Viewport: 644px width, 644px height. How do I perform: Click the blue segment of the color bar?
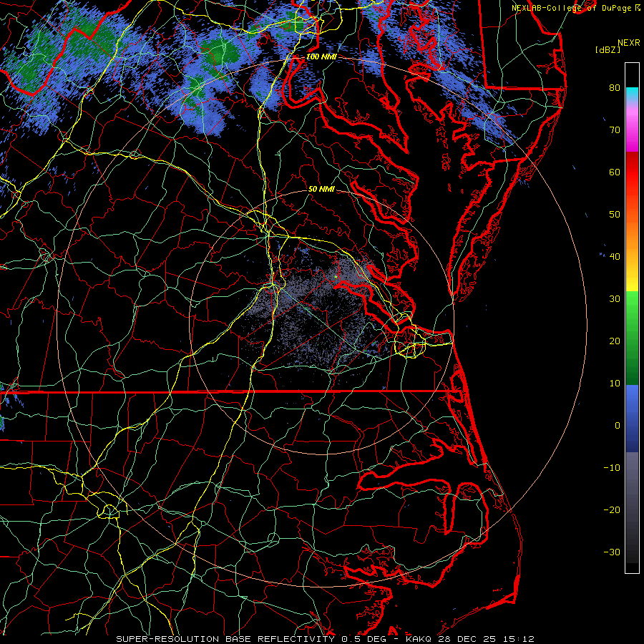[x=632, y=418]
